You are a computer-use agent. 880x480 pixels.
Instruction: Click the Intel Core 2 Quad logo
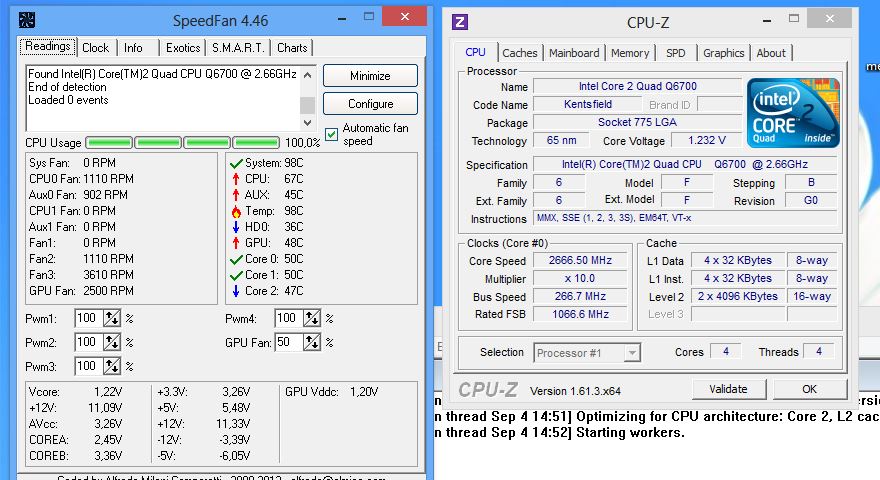point(793,113)
